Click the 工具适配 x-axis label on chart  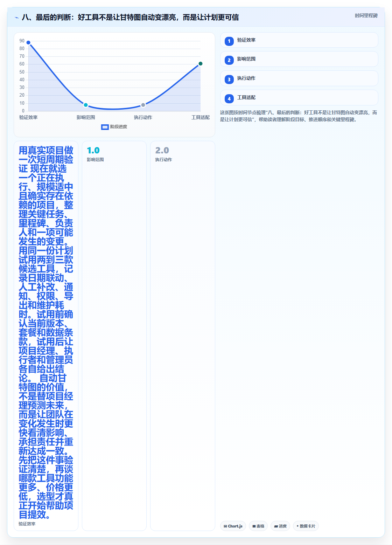201,118
